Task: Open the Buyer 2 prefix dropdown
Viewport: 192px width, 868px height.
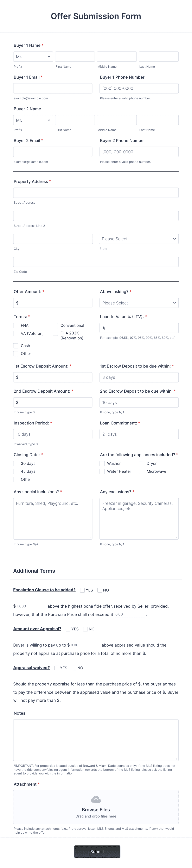Action: (33, 120)
